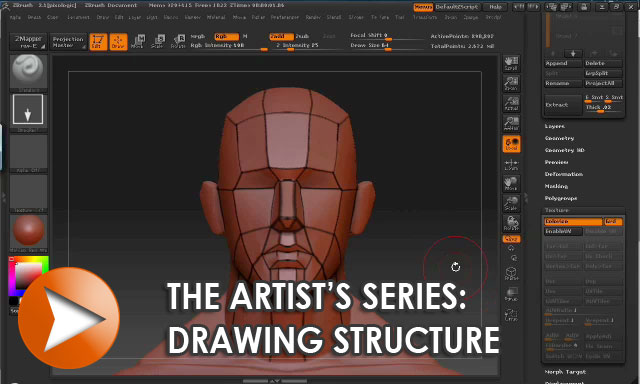Click the Extract button
640x384 pixels.
click(563, 104)
